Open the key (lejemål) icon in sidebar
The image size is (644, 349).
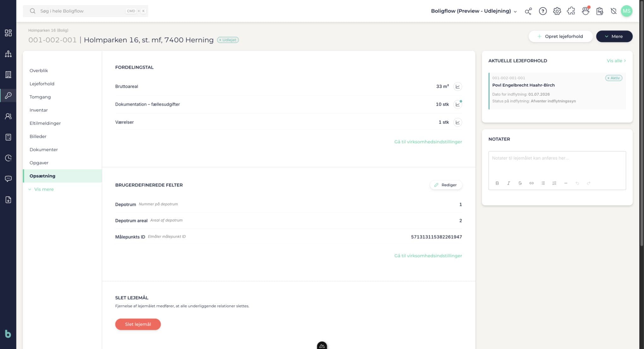click(8, 95)
